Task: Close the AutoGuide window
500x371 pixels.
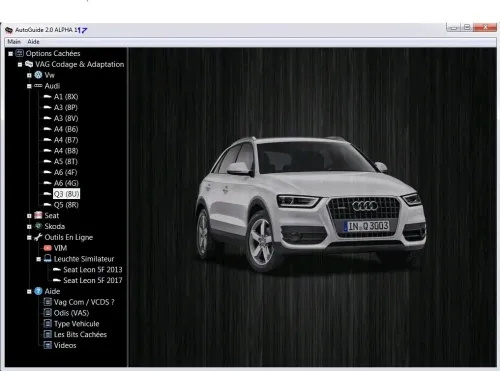Action: point(485,28)
